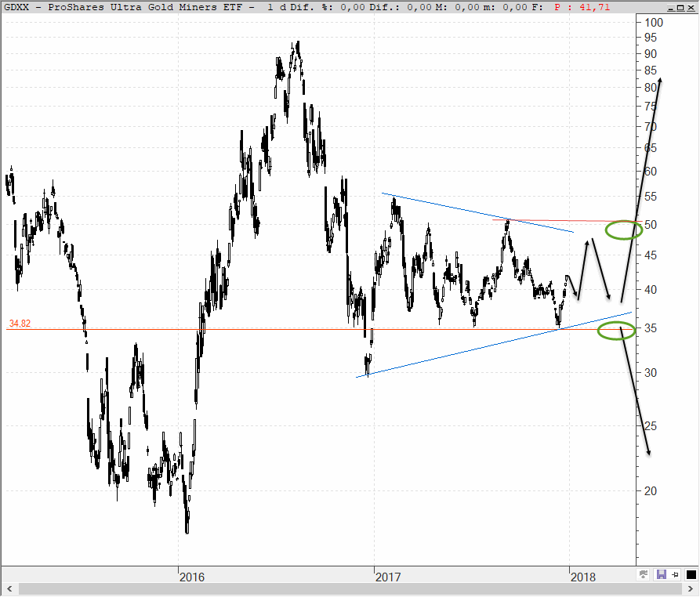700x597 pixels.
Task: Click the 30 price axis label
Action: click(651, 373)
